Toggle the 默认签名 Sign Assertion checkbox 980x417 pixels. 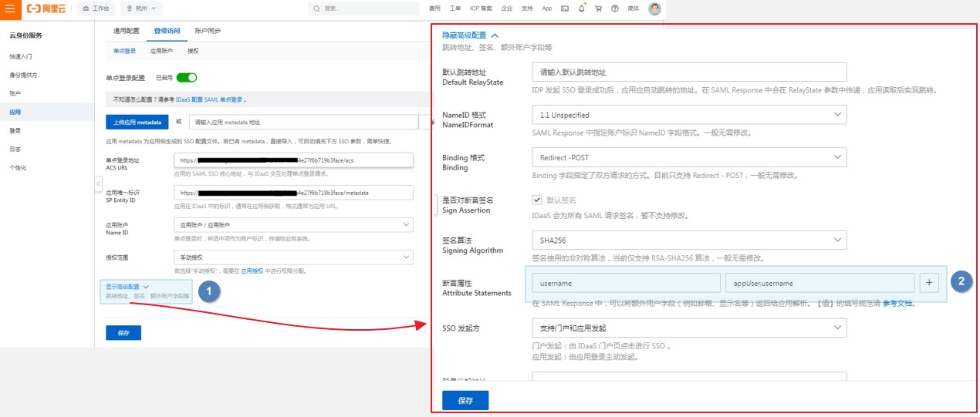537,200
